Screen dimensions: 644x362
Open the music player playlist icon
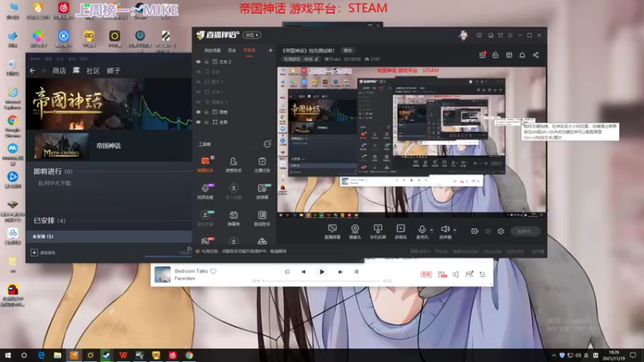[x=482, y=274]
